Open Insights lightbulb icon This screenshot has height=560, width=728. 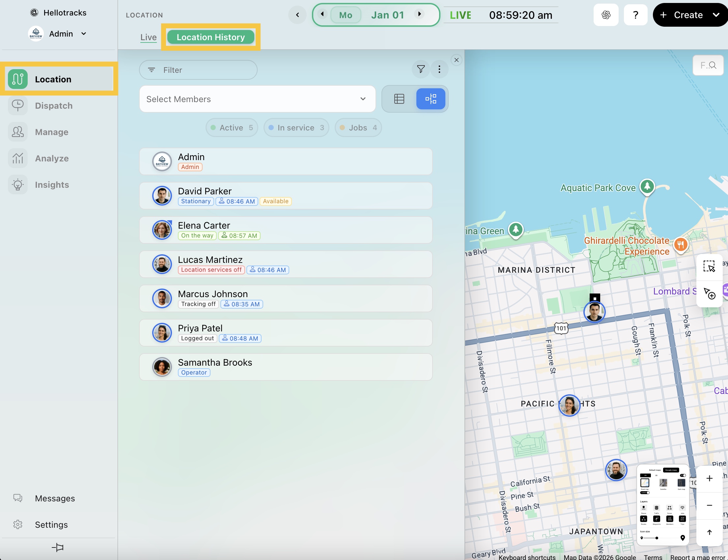pos(18,185)
